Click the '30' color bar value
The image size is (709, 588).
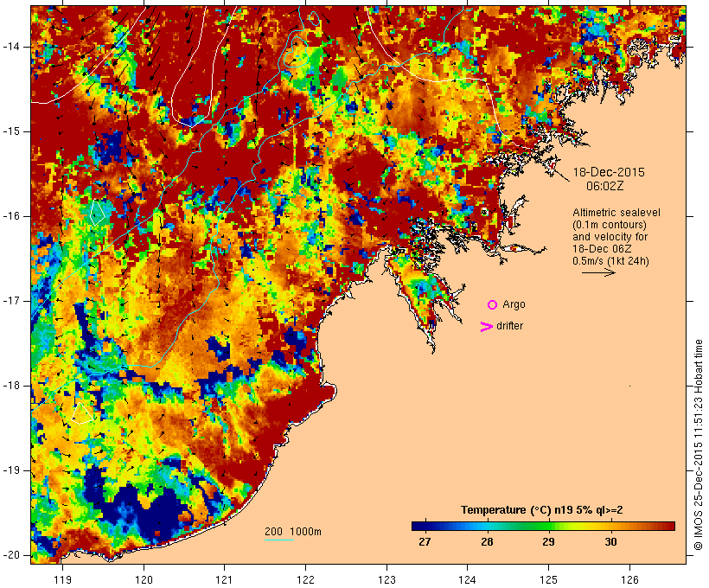coord(610,542)
